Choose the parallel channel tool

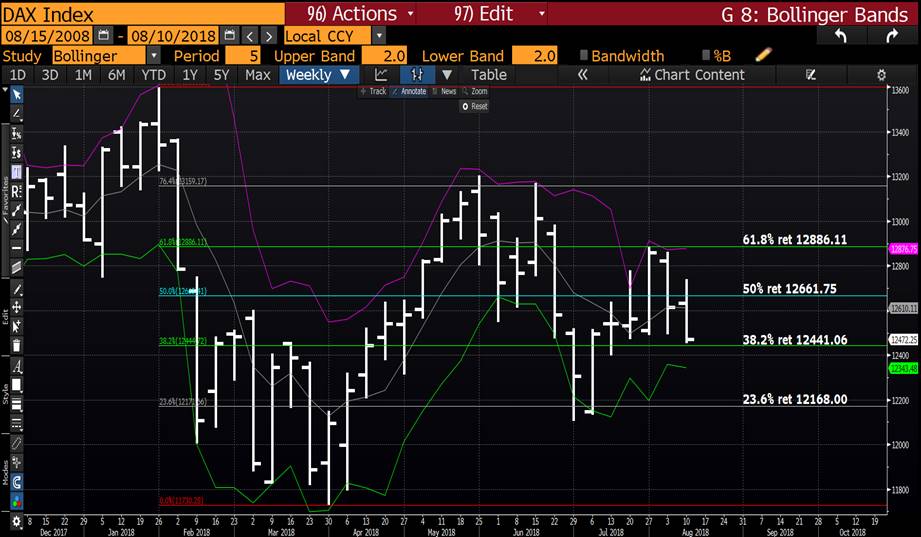[16, 268]
